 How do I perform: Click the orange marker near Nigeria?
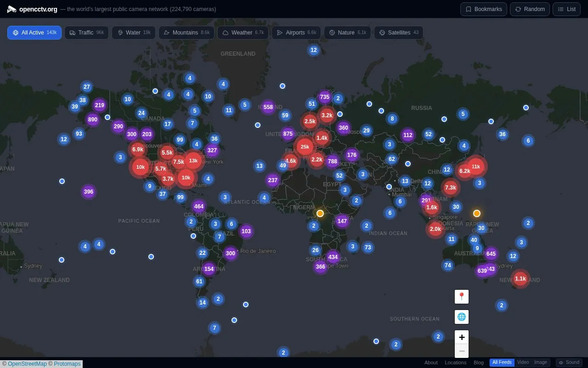pos(320,213)
